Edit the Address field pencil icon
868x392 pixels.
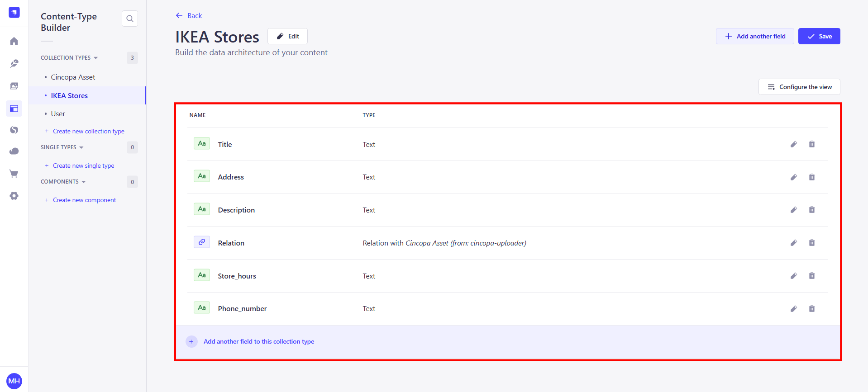pyautogui.click(x=794, y=177)
